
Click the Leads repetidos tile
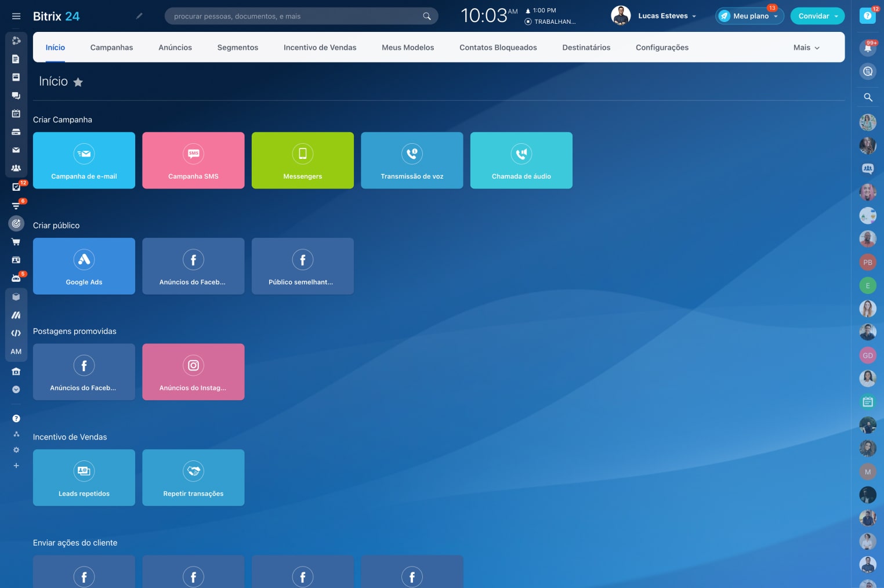[84, 478]
